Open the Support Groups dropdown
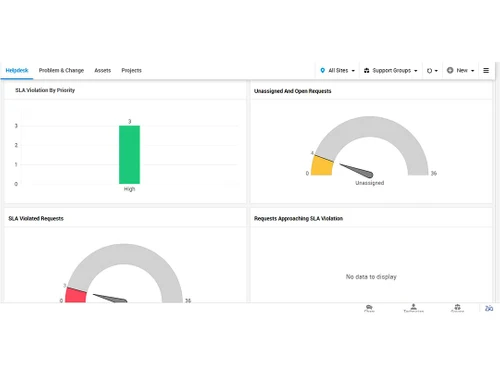This screenshot has width=500, height=375. point(390,70)
